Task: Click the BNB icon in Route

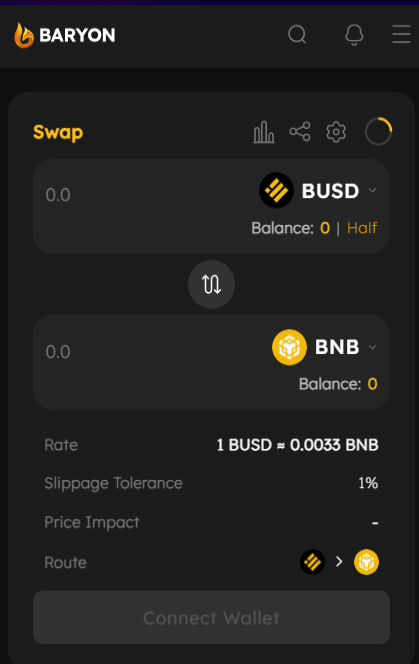Action: point(366,562)
